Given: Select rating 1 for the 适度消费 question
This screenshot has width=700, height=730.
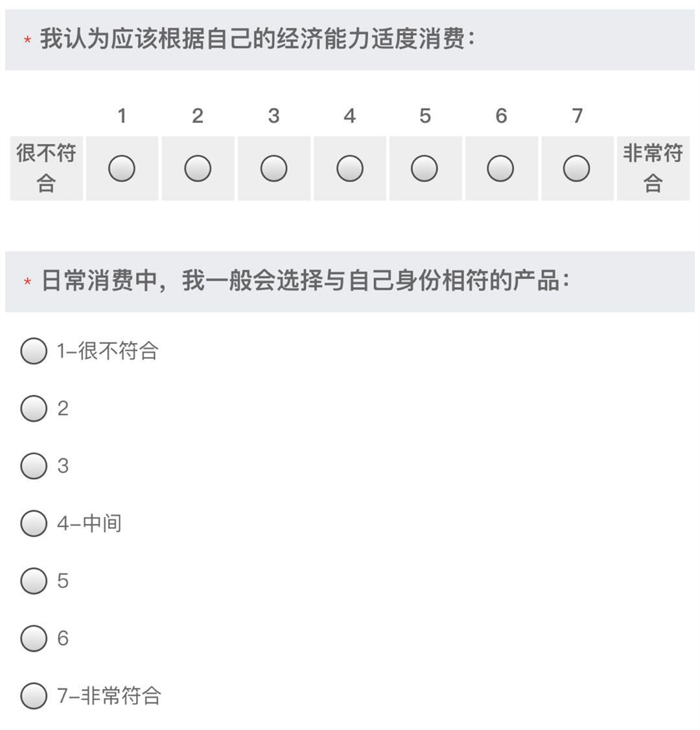Looking at the screenshot, I should [x=122, y=169].
